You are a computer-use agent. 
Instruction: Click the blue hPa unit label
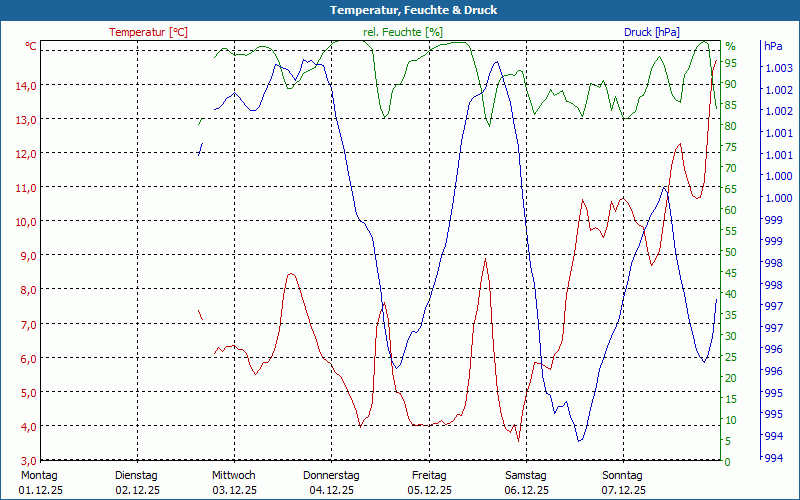tap(773, 47)
